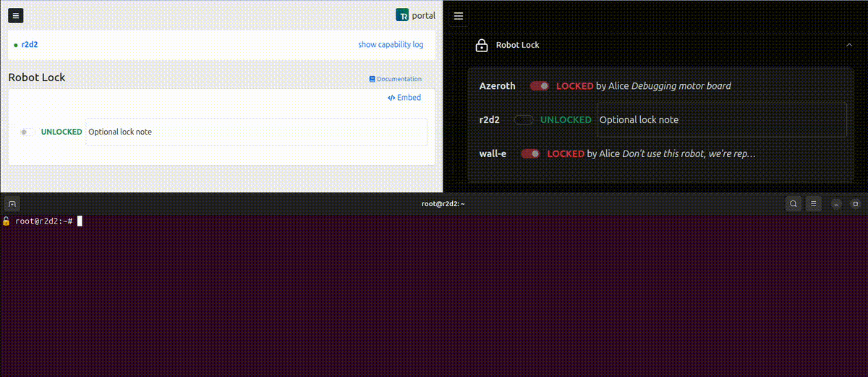
Task: Open the r2d2 device link
Action: coord(29,45)
